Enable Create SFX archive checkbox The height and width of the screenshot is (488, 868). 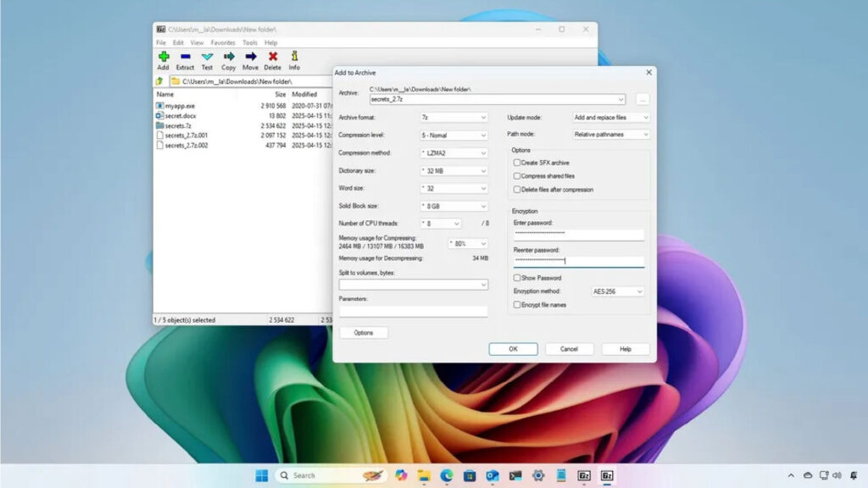[x=517, y=163]
